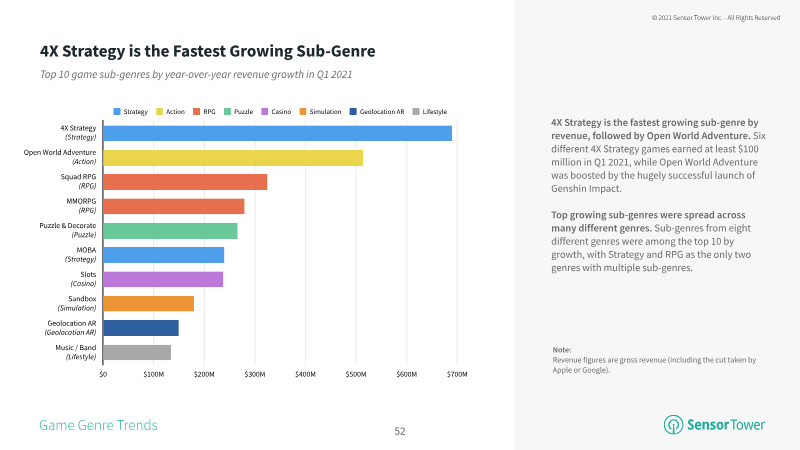Click the '4X Strategy (Strategy)' axis label
The height and width of the screenshot is (450, 800).
pyautogui.click(x=78, y=133)
